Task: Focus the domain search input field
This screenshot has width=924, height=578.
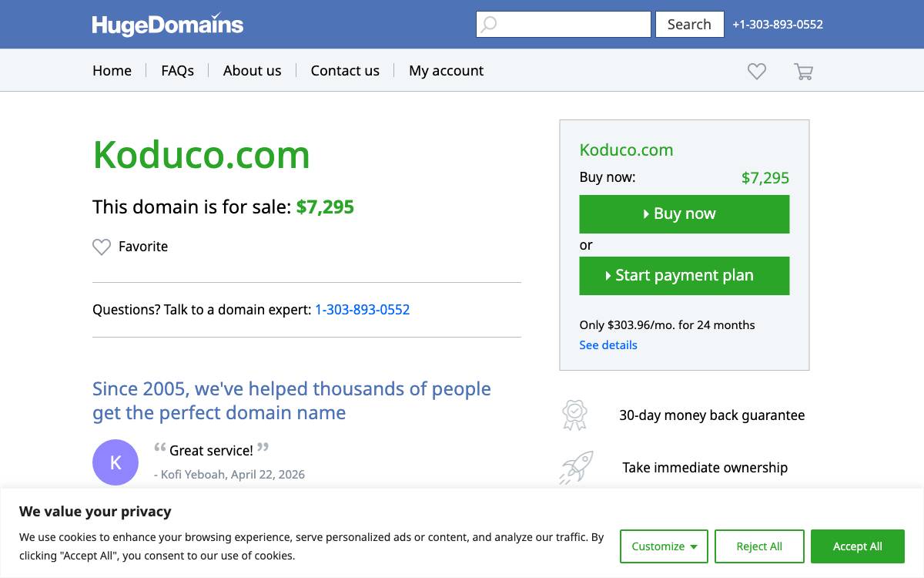Action: click(x=564, y=24)
